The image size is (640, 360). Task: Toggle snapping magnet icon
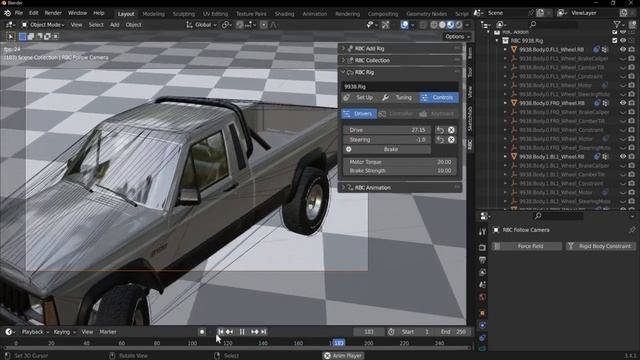point(239,25)
